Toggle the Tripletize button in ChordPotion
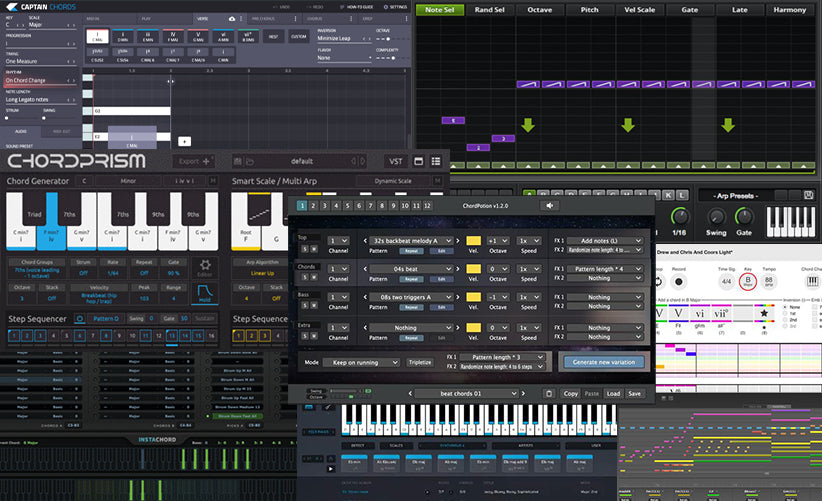This screenshot has width=822, height=501. coord(420,363)
